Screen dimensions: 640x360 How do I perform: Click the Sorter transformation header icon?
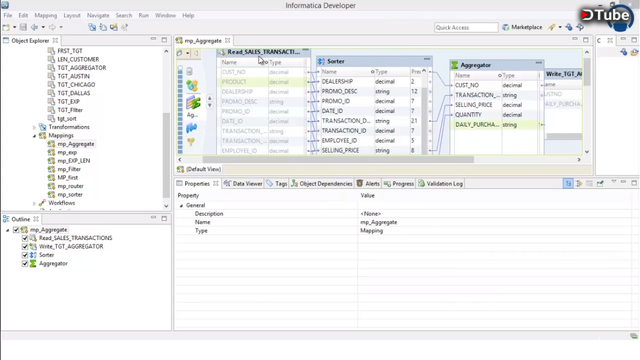321,61
